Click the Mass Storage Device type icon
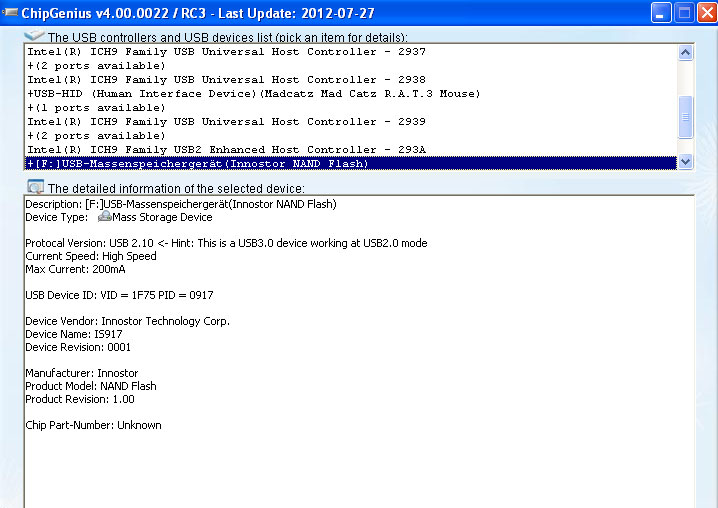718x508 pixels. (105, 216)
